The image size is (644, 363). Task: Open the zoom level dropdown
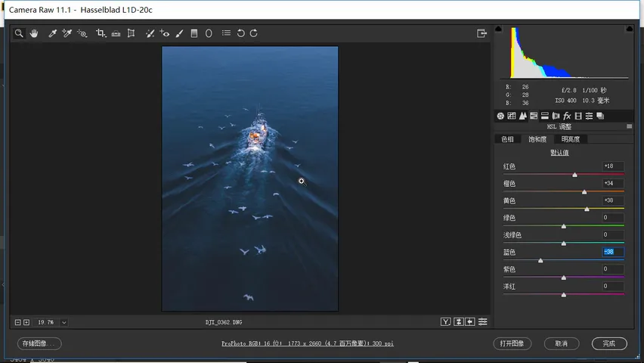(x=63, y=322)
